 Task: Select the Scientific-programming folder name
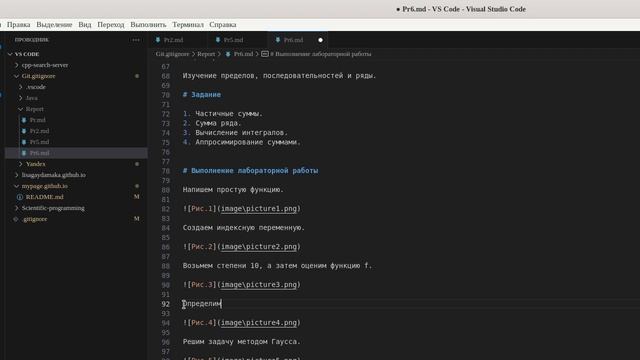tap(53, 208)
